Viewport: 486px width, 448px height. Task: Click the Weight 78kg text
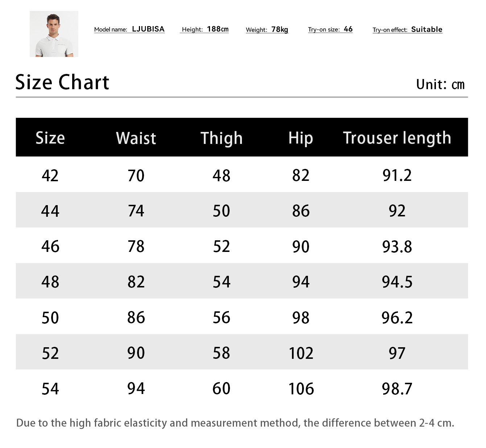click(267, 30)
